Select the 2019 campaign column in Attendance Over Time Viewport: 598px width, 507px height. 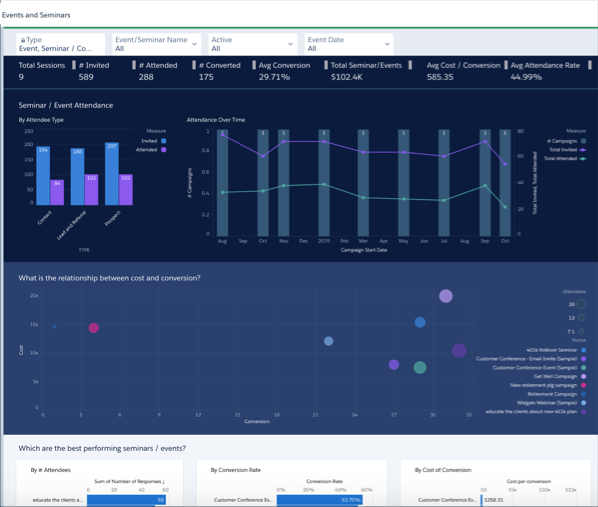click(x=324, y=183)
